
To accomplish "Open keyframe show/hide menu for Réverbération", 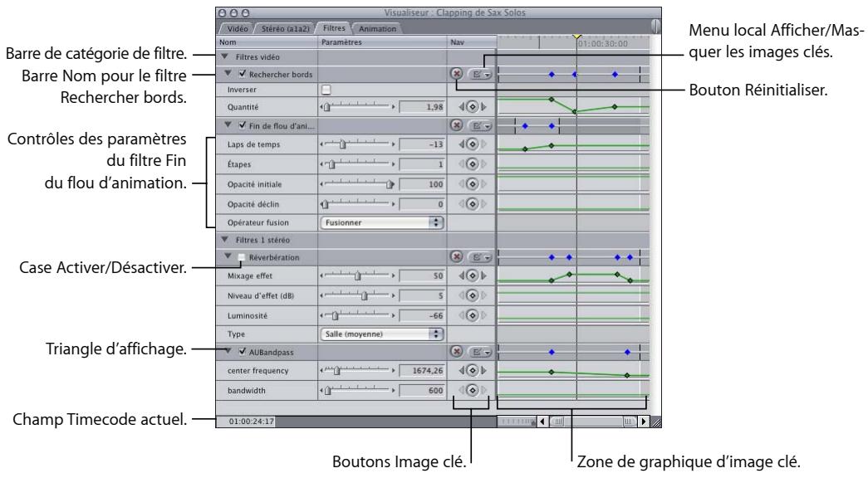I will pyautogui.click(x=479, y=257).
